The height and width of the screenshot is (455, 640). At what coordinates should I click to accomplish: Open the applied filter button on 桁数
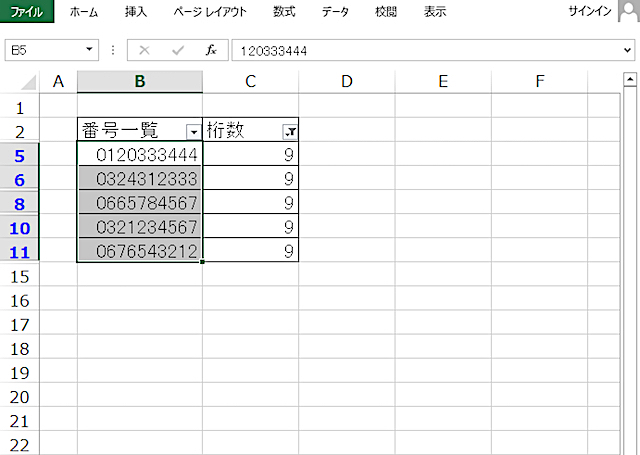tap(290, 131)
